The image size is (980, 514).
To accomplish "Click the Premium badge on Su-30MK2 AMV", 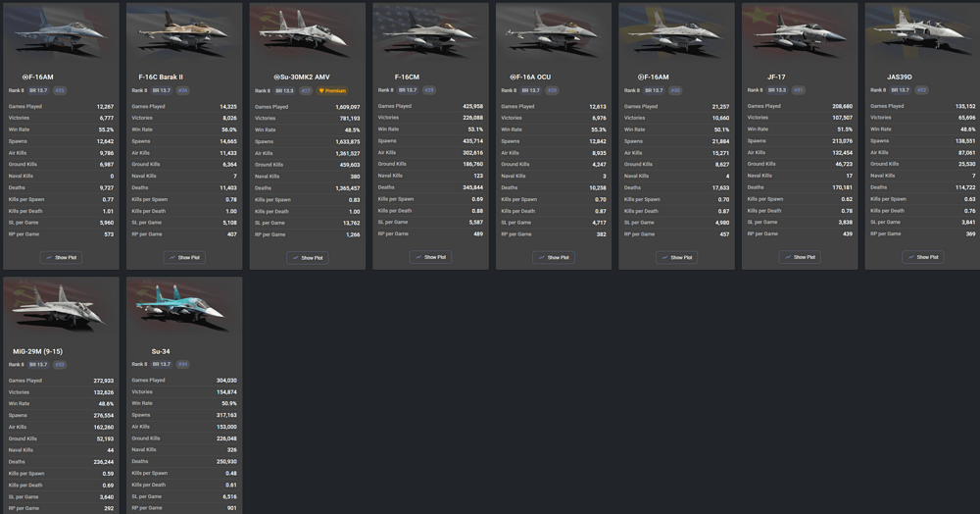I will pyautogui.click(x=332, y=90).
